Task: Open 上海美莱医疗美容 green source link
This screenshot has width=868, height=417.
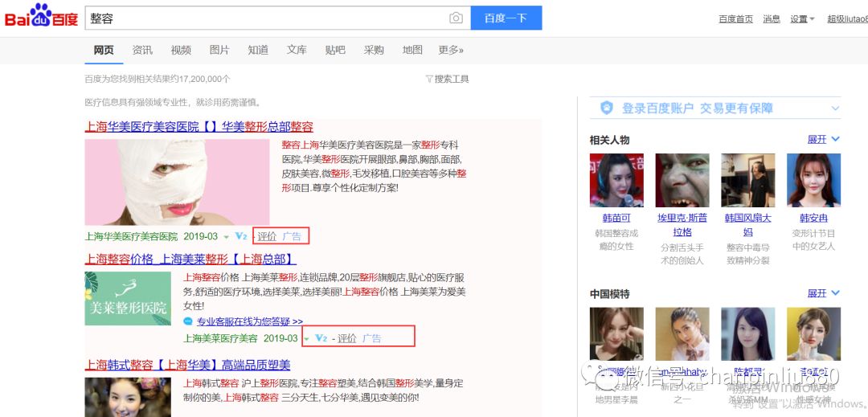Action: click(221, 338)
